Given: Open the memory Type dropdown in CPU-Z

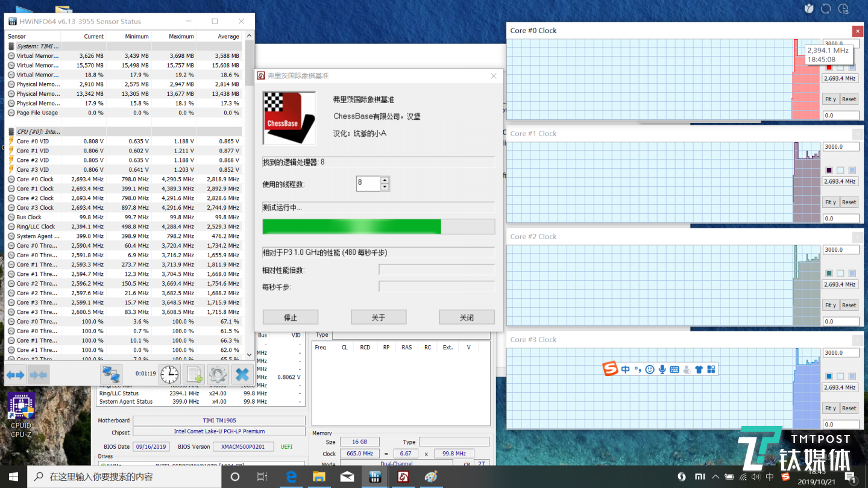Looking at the screenshot, I should click(454, 442).
